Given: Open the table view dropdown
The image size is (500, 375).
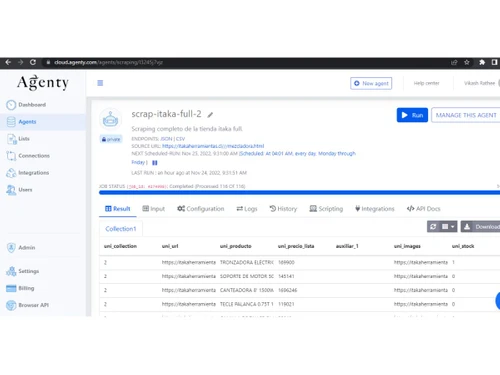Looking at the screenshot, I should point(448,227).
